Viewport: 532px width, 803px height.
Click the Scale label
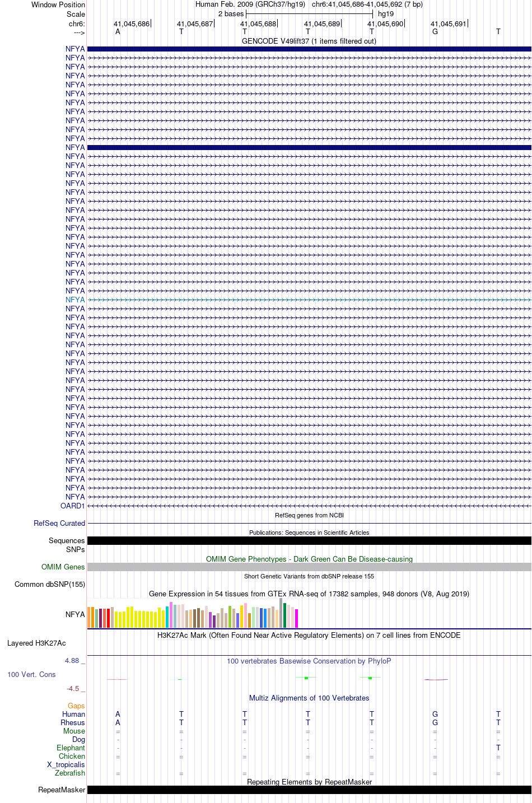point(76,14)
